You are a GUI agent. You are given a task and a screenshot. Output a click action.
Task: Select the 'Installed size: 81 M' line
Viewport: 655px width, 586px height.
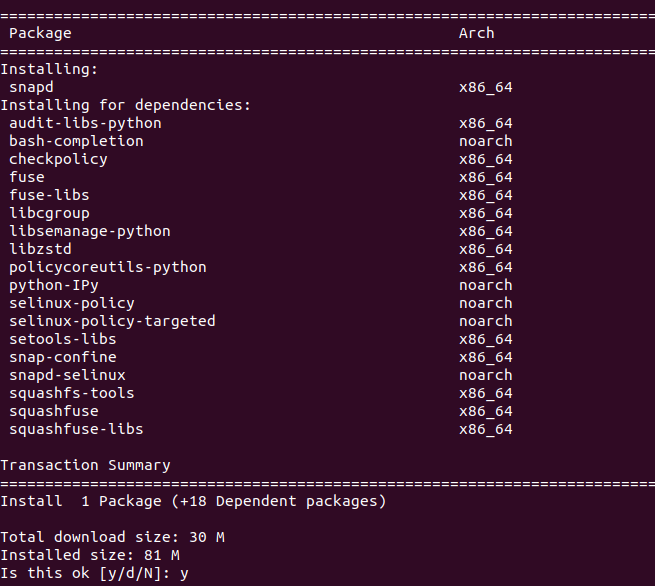click(90, 555)
